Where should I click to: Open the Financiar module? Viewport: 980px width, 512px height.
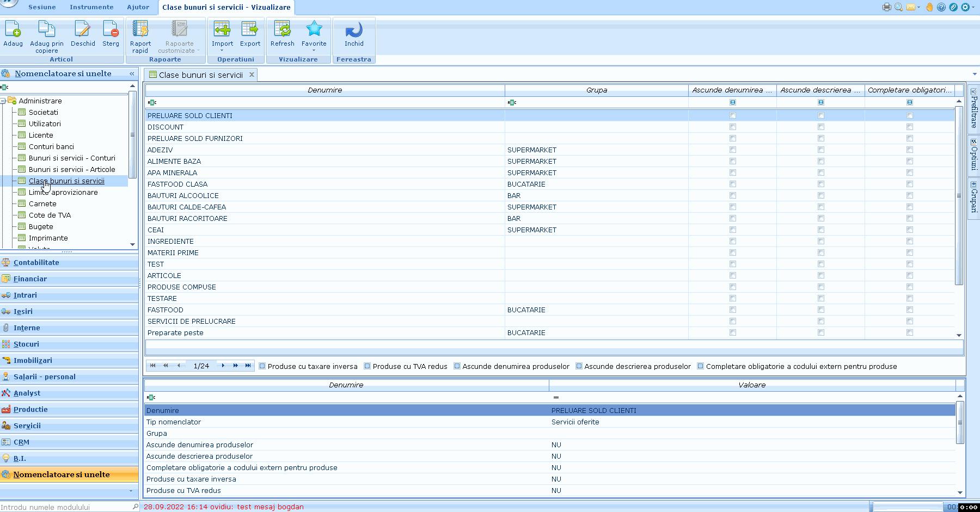click(x=69, y=279)
